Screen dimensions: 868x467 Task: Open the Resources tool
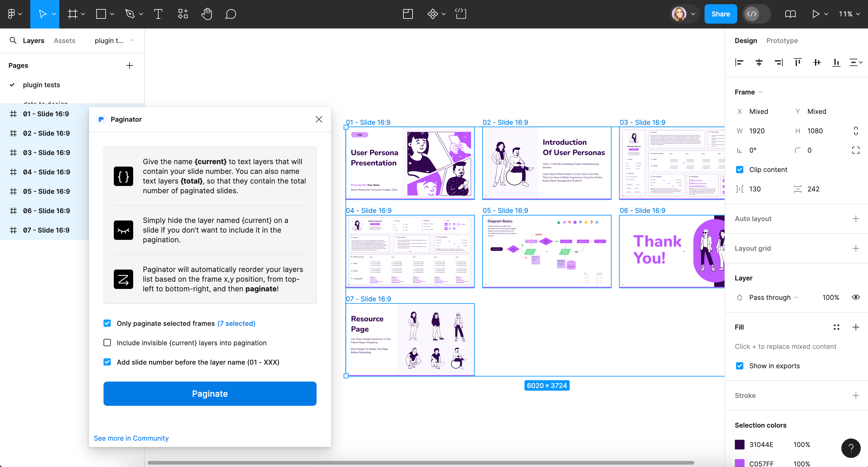182,14
